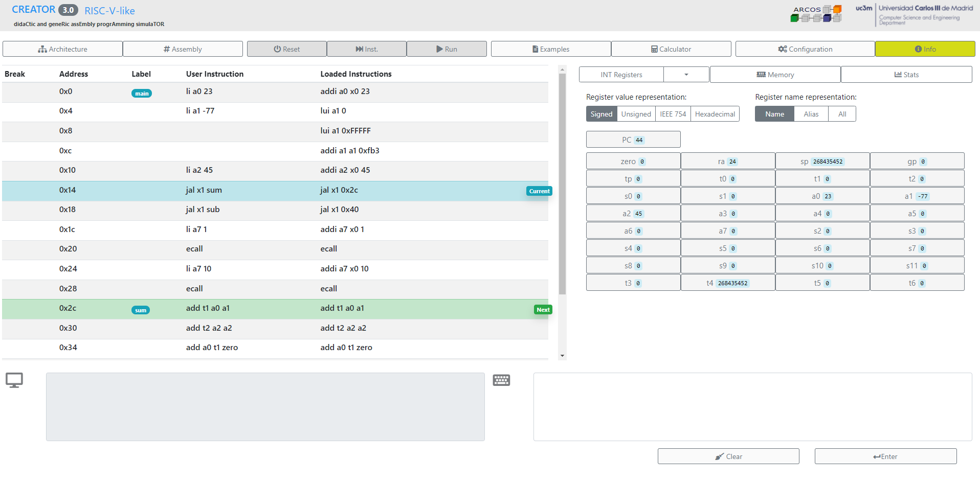Viewport: 980px width, 482px height.
Task: Switch register values to Hexadecimal
Action: pyautogui.click(x=715, y=113)
